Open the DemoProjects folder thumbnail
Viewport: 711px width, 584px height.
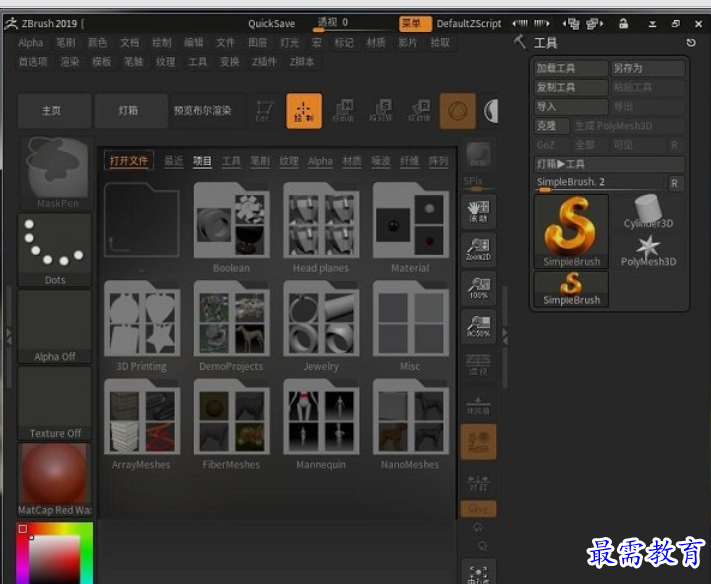coord(231,326)
